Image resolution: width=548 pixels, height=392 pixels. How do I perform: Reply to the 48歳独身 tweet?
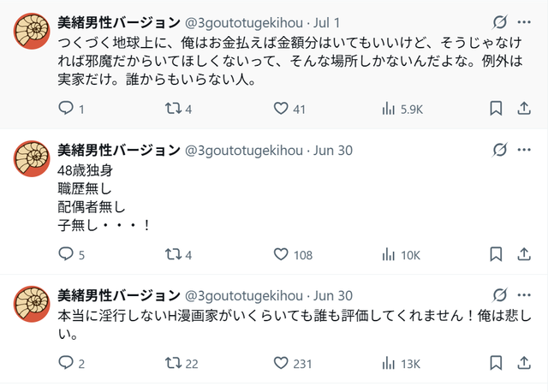click(x=66, y=254)
